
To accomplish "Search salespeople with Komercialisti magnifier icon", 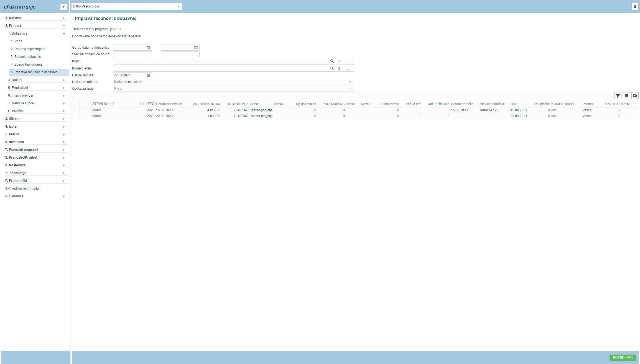I will tap(332, 68).
